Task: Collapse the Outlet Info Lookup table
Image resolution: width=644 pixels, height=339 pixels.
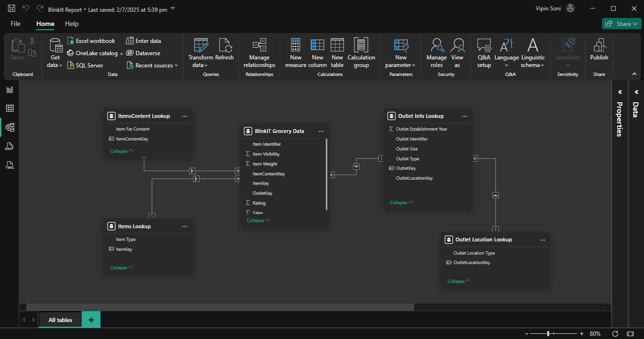Action: click(x=401, y=202)
